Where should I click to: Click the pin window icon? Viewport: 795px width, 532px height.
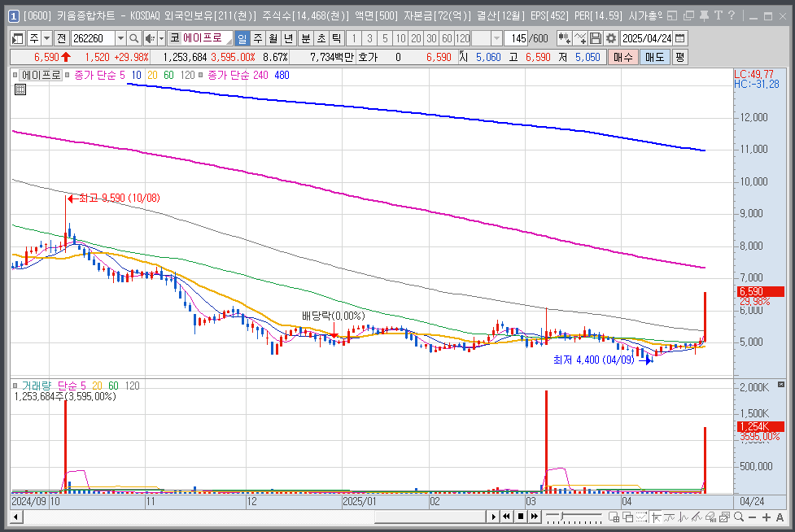click(704, 15)
